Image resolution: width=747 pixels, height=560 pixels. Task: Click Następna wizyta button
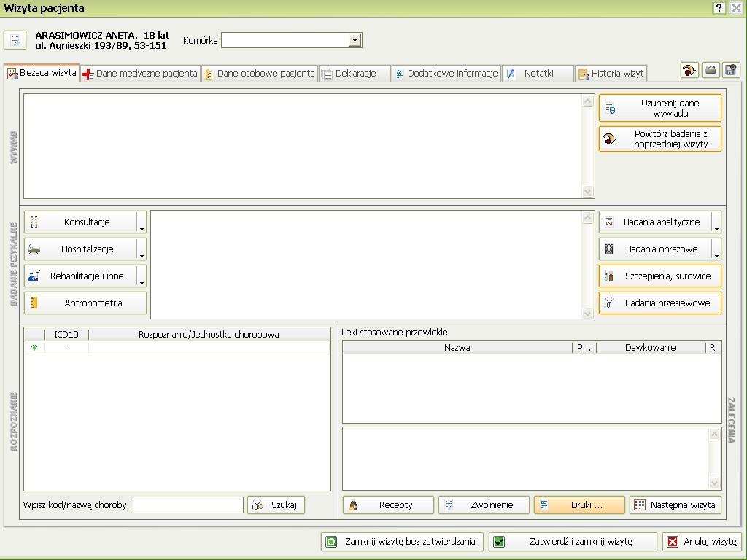676,505
